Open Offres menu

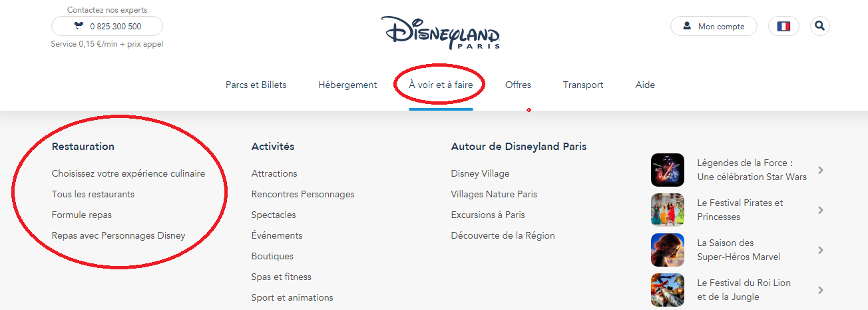518,85
